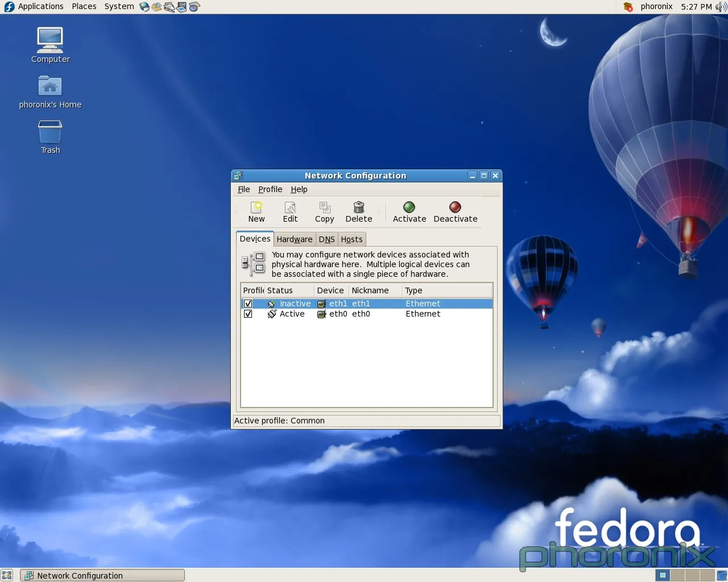This screenshot has width=728, height=582.
Task: Open the Help menu
Action: [299, 189]
